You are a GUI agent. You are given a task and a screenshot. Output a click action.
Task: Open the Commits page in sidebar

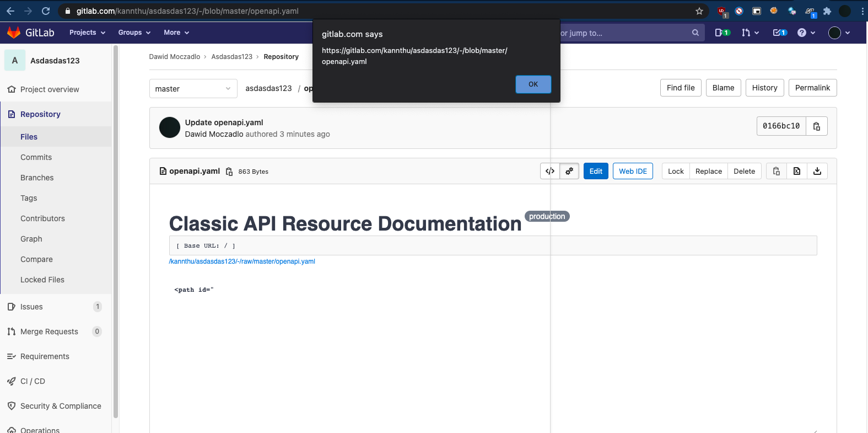[36, 157]
